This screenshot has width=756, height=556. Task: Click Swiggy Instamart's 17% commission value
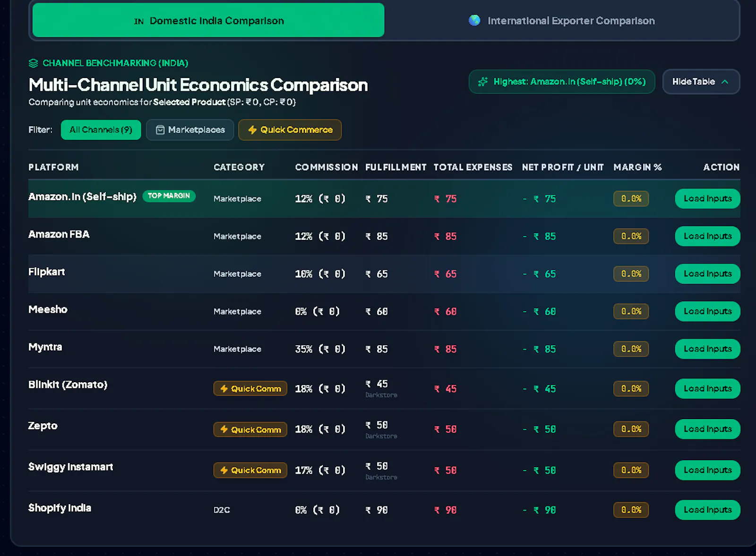(320, 470)
